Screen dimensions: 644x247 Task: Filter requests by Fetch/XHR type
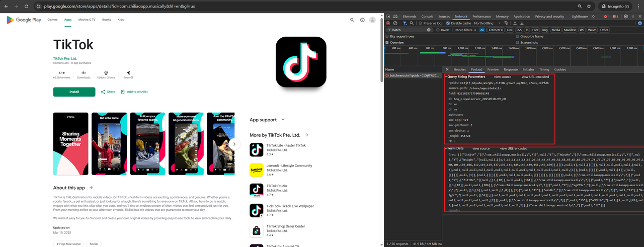496,30
